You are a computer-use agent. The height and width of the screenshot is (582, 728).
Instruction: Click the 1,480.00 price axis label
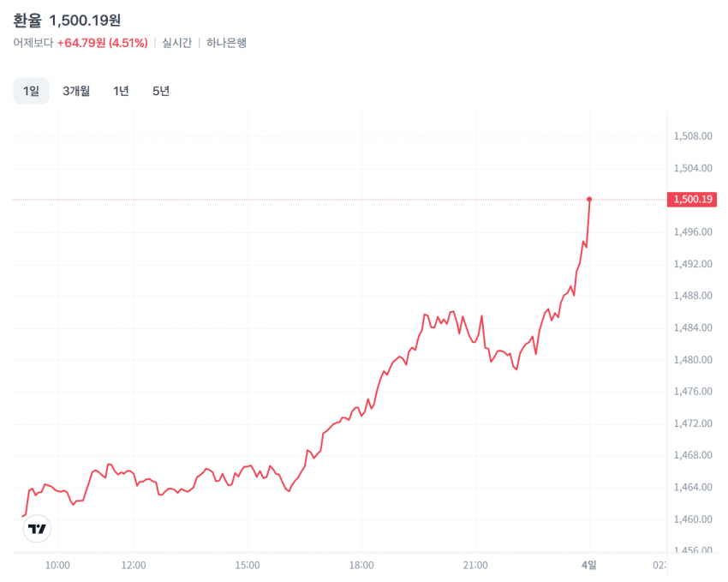pos(694,360)
